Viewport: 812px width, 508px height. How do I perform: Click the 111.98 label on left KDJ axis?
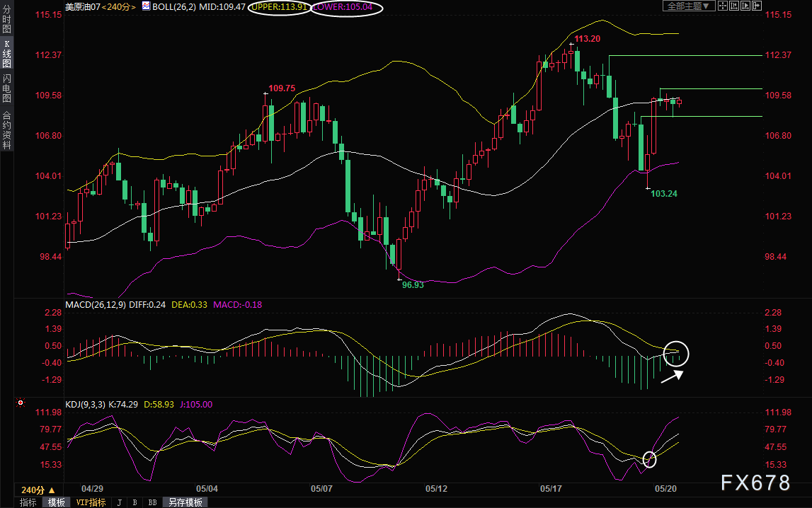(x=48, y=412)
